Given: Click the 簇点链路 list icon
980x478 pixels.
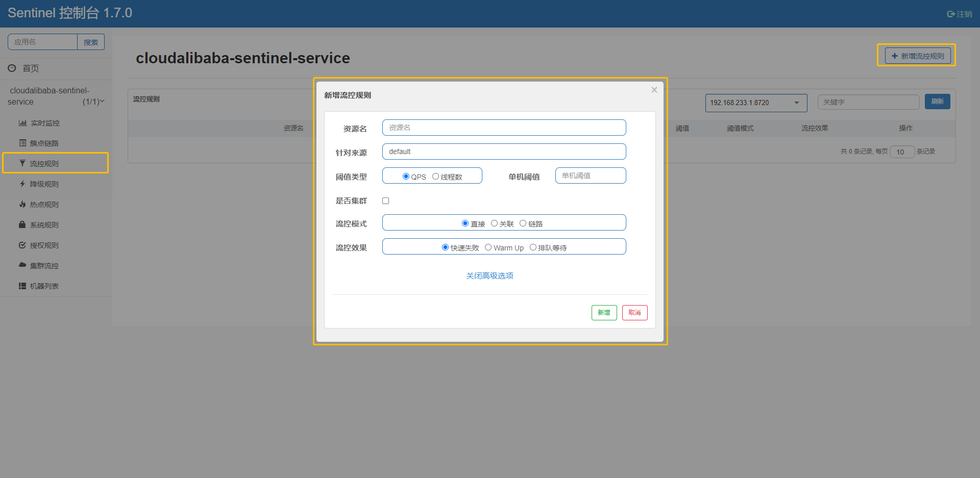Looking at the screenshot, I should [22, 143].
